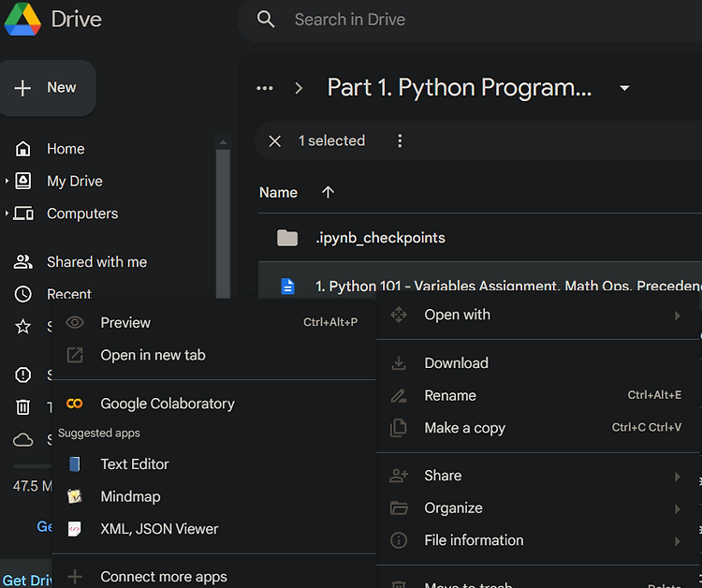Open the Organize menu entry

[537, 507]
